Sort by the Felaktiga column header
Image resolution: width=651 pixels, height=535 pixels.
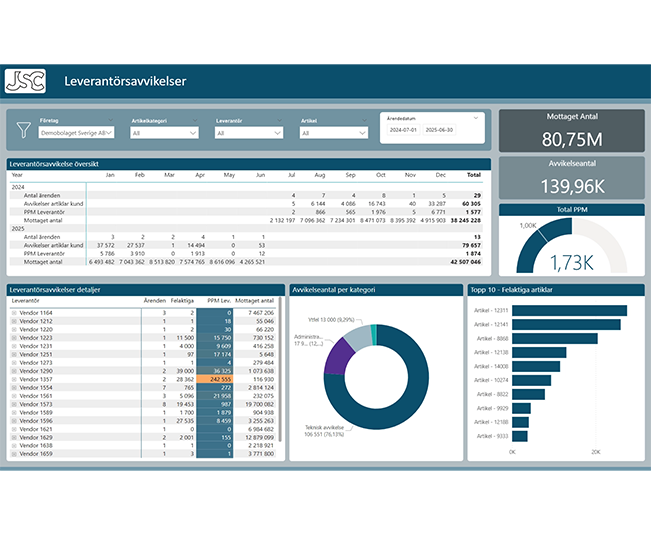pyautogui.click(x=182, y=300)
